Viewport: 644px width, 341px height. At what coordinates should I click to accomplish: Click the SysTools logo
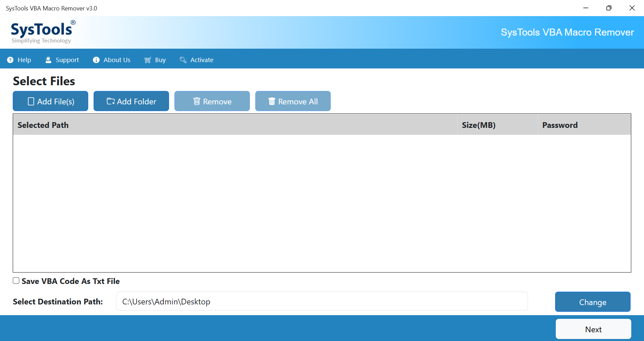pos(43,32)
